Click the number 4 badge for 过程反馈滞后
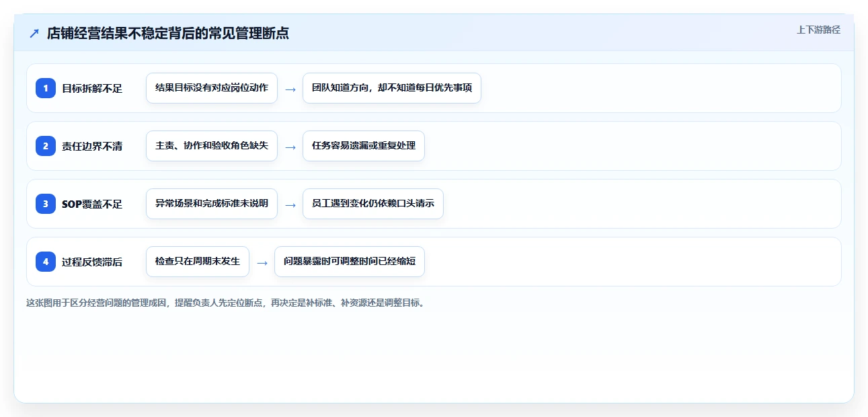This screenshot has width=868, height=417. [46, 262]
